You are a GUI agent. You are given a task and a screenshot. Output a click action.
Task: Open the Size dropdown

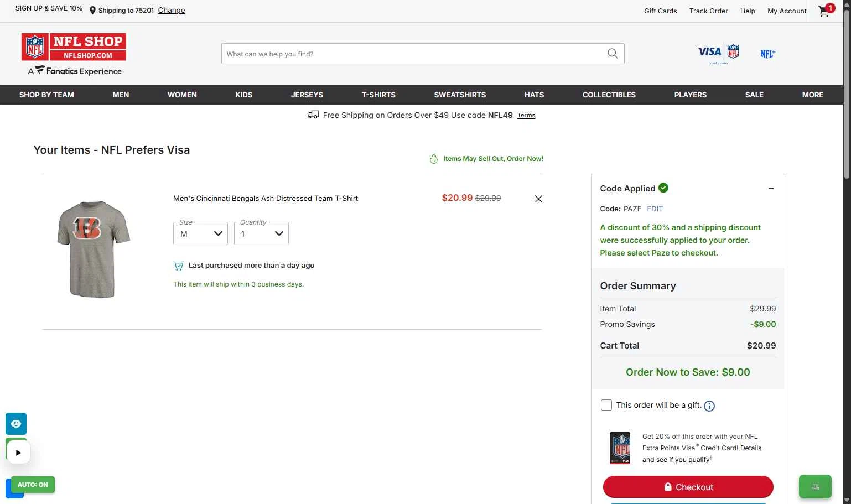tap(200, 233)
